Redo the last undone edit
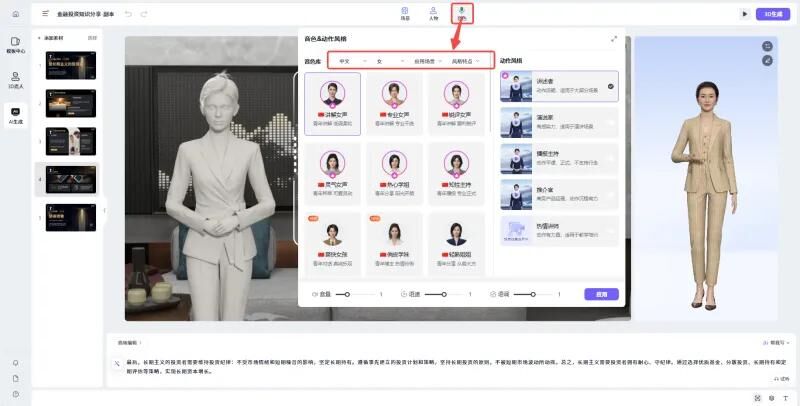800x406 pixels. point(144,14)
